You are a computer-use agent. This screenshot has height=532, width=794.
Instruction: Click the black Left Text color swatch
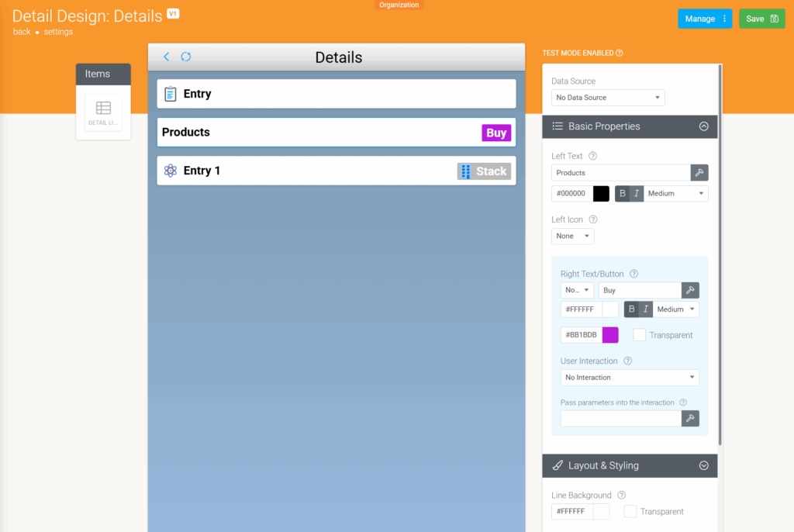coord(601,194)
